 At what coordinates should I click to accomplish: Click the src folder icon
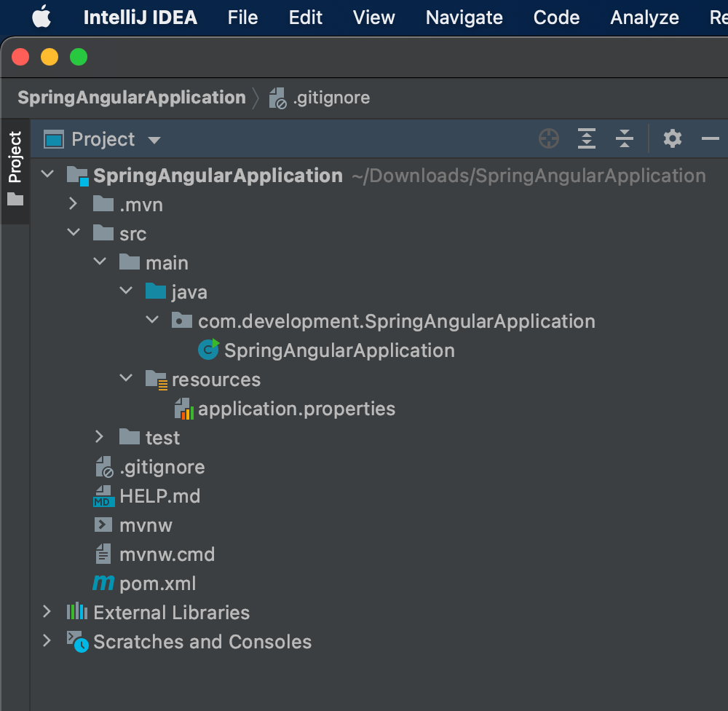tap(103, 233)
